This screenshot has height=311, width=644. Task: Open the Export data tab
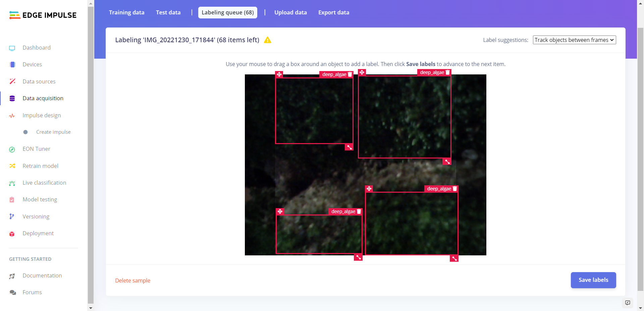[334, 12]
